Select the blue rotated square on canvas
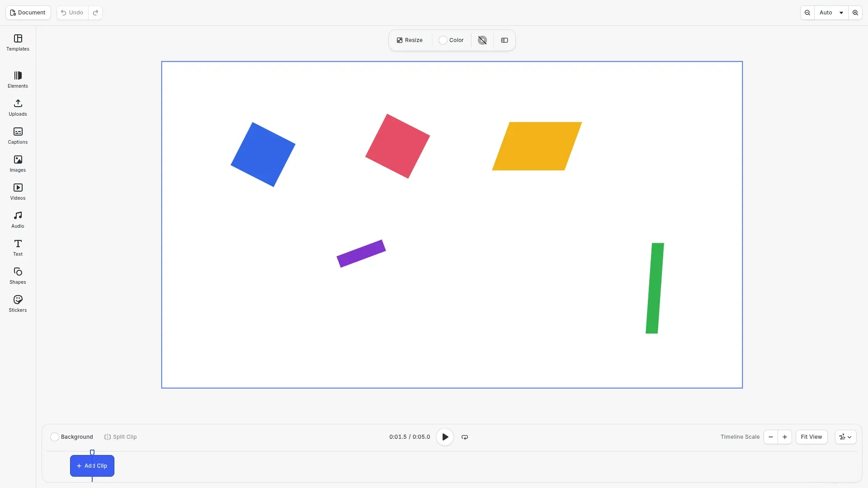The height and width of the screenshot is (488, 868). coord(263,155)
